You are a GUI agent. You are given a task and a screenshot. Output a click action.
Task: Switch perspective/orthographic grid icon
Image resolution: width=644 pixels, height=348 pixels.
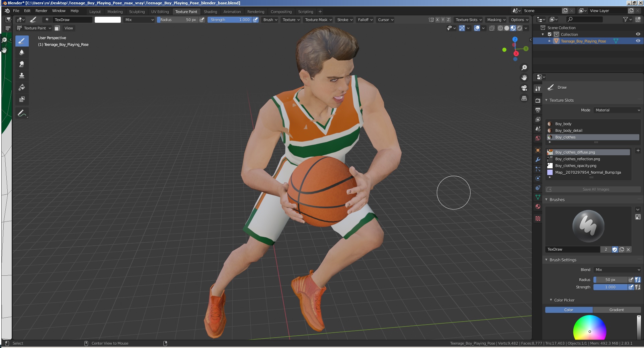pos(524,98)
